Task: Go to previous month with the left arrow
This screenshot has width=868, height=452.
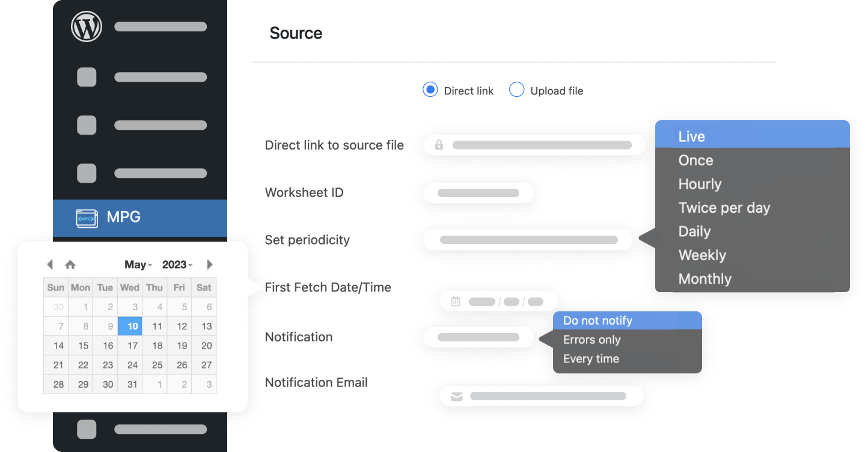Action: pos(50,264)
